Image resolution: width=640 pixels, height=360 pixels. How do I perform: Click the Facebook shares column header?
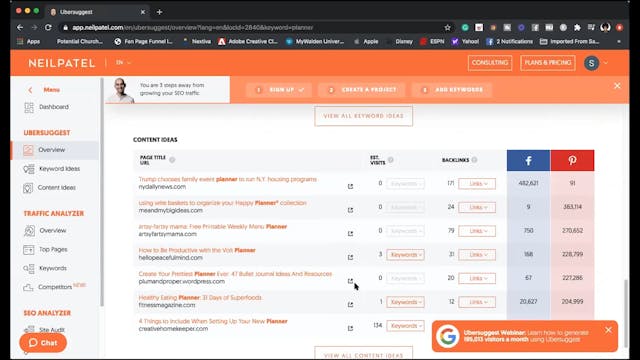click(x=529, y=160)
